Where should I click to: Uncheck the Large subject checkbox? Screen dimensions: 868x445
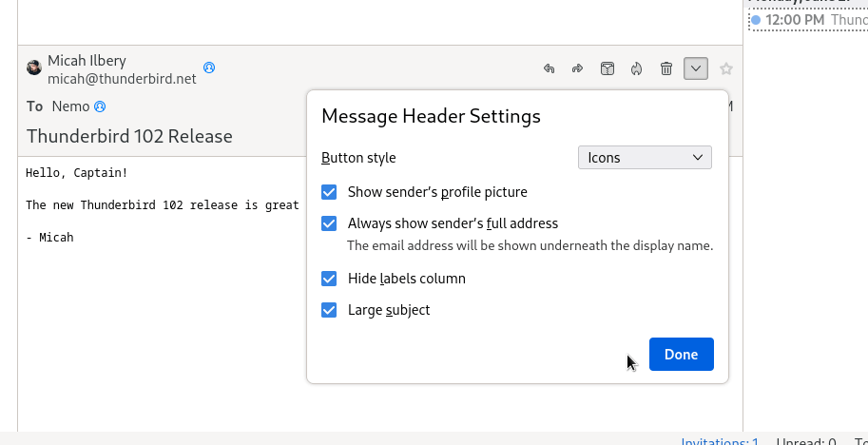329,310
